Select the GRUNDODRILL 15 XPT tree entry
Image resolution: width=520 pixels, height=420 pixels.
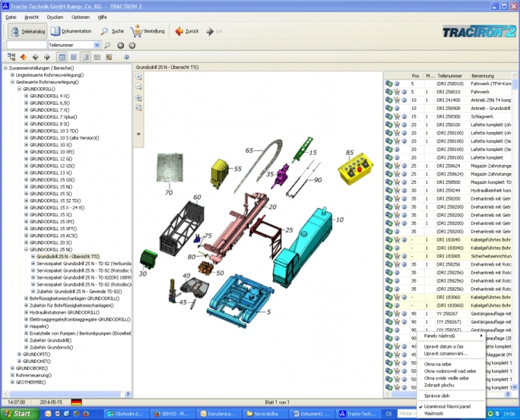coord(53,229)
